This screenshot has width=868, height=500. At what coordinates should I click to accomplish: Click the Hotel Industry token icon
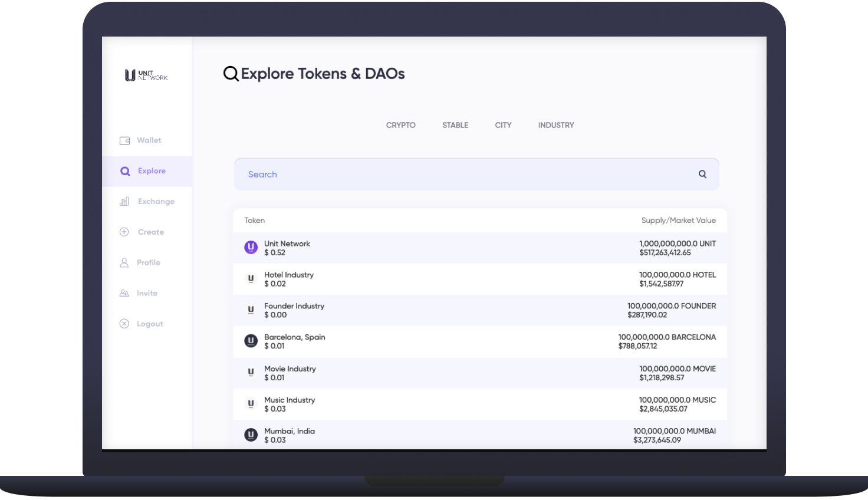tap(251, 279)
